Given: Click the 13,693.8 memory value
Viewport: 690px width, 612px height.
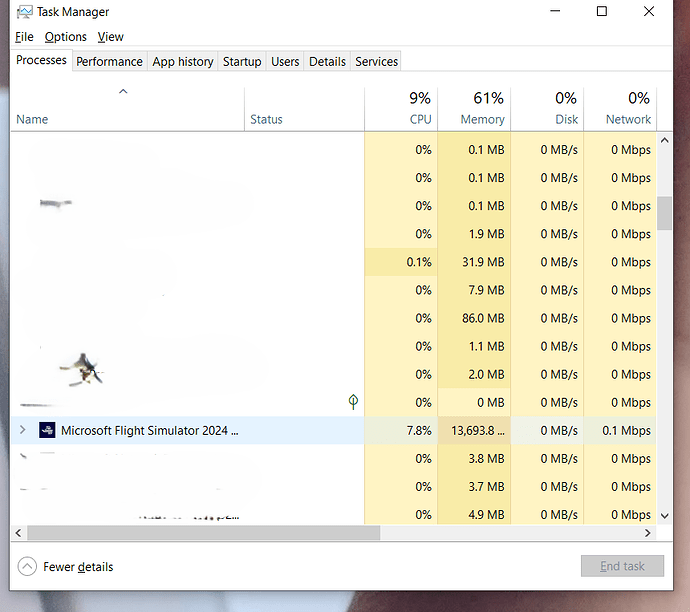Looking at the screenshot, I should pyautogui.click(x=478, y=430).
